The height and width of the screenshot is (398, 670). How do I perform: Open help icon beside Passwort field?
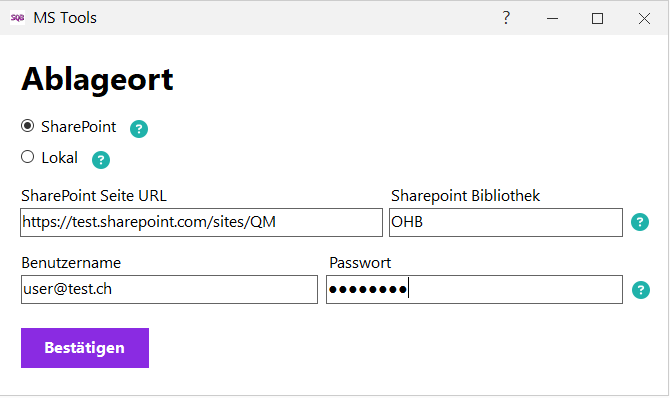(x=641, y=290)
